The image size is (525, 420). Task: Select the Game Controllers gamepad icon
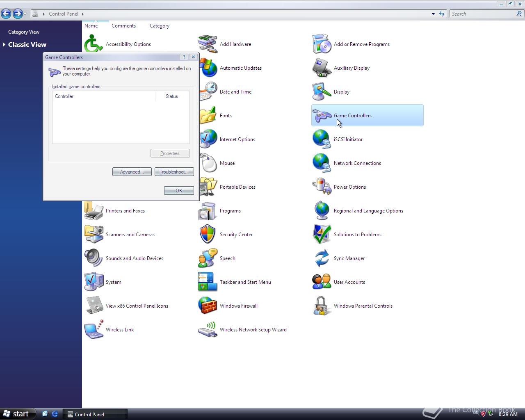pos(322,116)
